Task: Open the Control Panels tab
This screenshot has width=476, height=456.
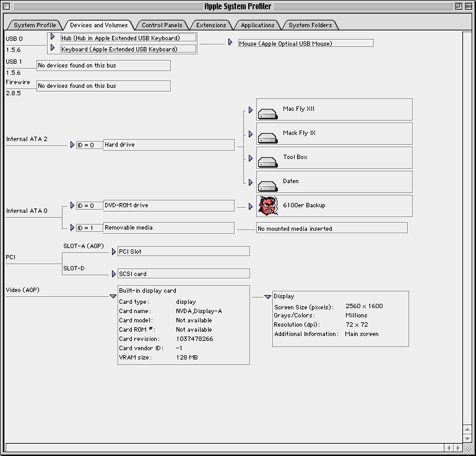Action: 162,25
